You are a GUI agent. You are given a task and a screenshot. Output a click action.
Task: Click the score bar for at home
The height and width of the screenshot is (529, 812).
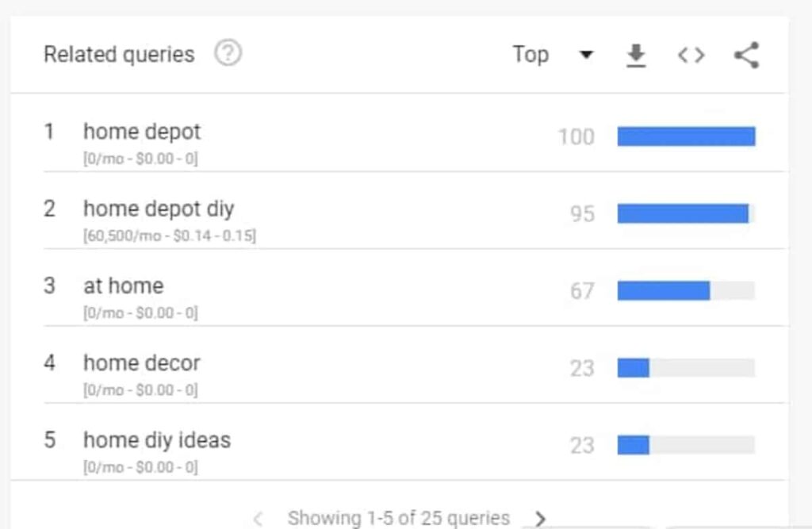tap(664, 291)
